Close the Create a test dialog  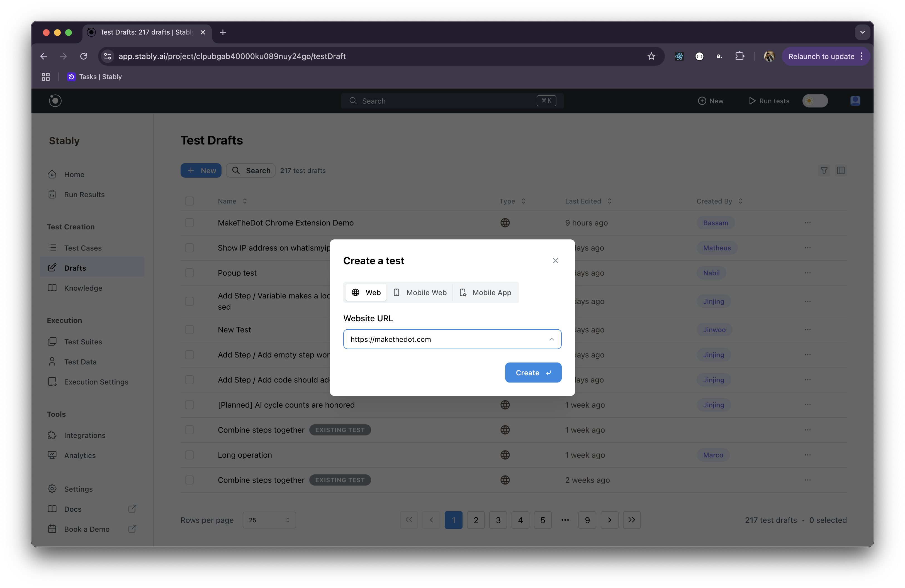coord(556,261)
